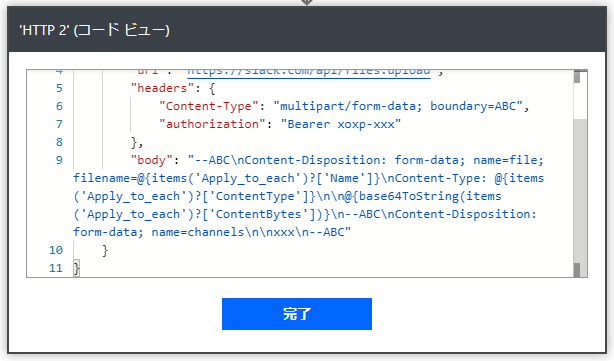Click the scrollbar bottom marker block

pos(577,270)
